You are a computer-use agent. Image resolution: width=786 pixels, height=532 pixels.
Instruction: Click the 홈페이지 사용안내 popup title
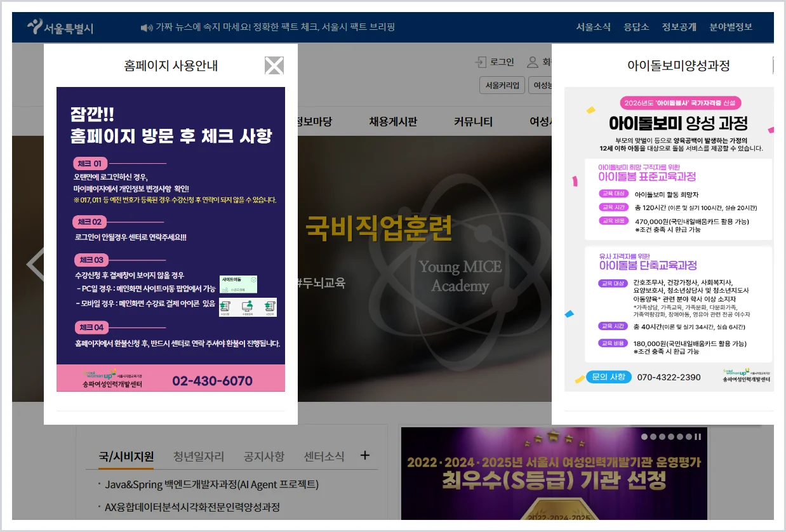tap(171, 65)
